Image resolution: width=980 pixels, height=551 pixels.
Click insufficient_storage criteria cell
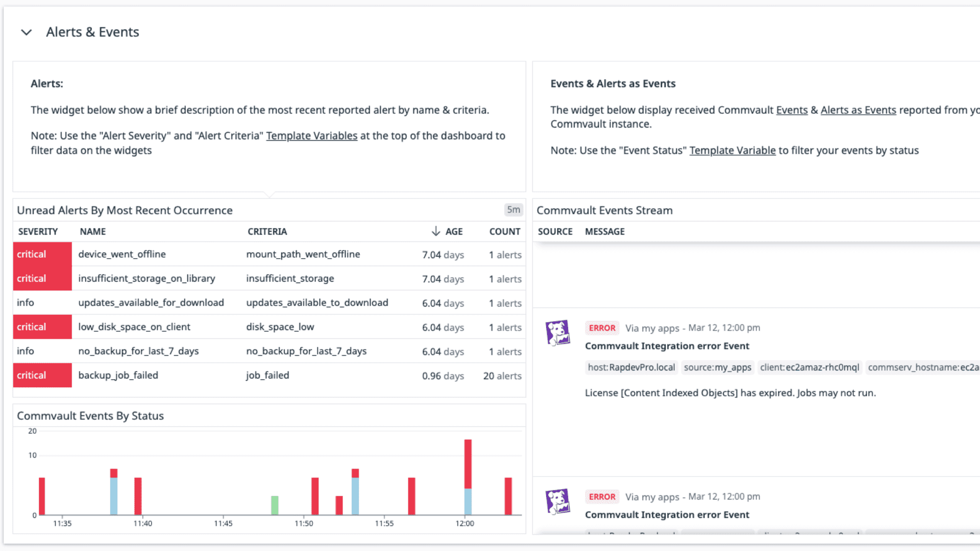(x=290, y=279)
